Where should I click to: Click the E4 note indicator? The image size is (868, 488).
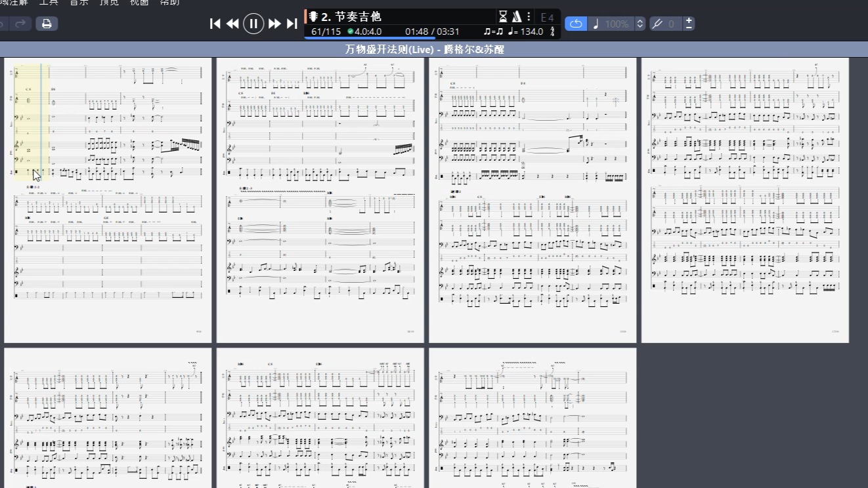coord(547,17)
